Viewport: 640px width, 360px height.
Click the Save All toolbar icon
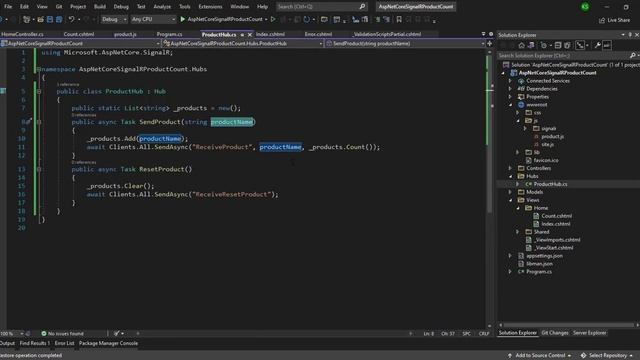(59, 19)
